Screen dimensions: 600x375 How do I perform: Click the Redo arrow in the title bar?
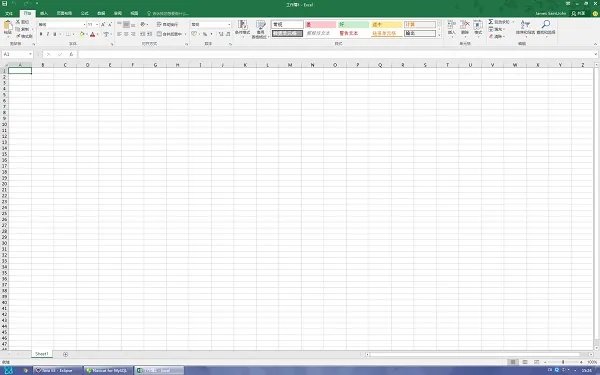point(26,3)
